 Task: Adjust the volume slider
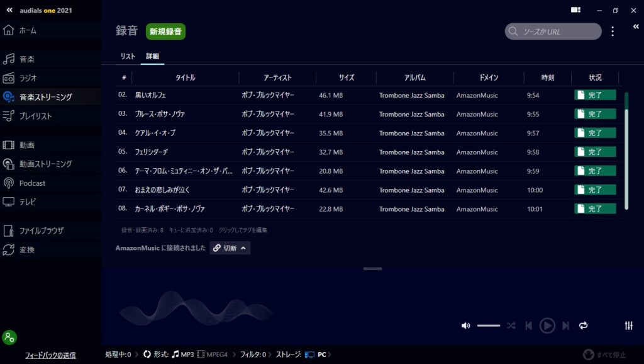pos(488,326)
